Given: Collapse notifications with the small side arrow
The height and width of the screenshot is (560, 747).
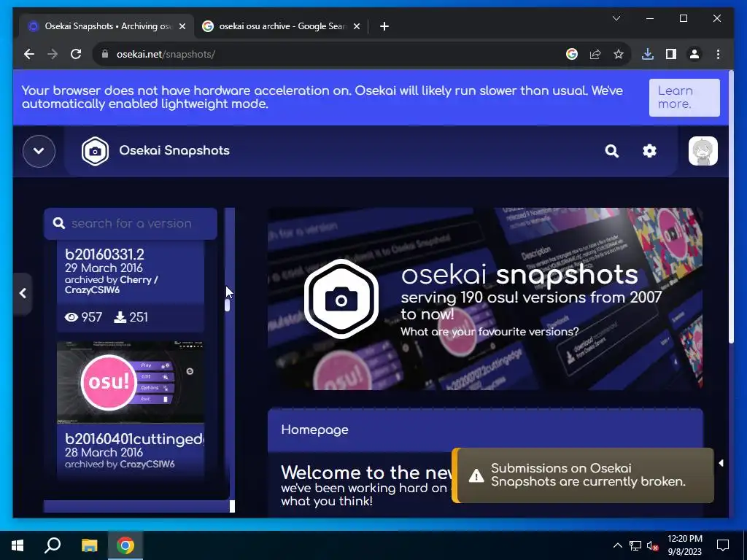Looking at the screenshot, I should click(721, 463).
